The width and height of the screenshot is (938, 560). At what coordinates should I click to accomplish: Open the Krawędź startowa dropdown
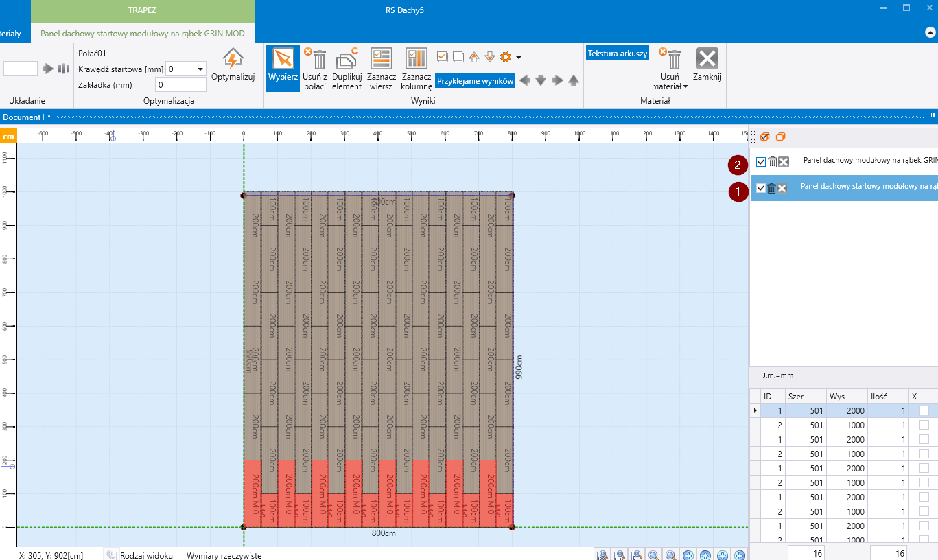click(x=200, y=69)
